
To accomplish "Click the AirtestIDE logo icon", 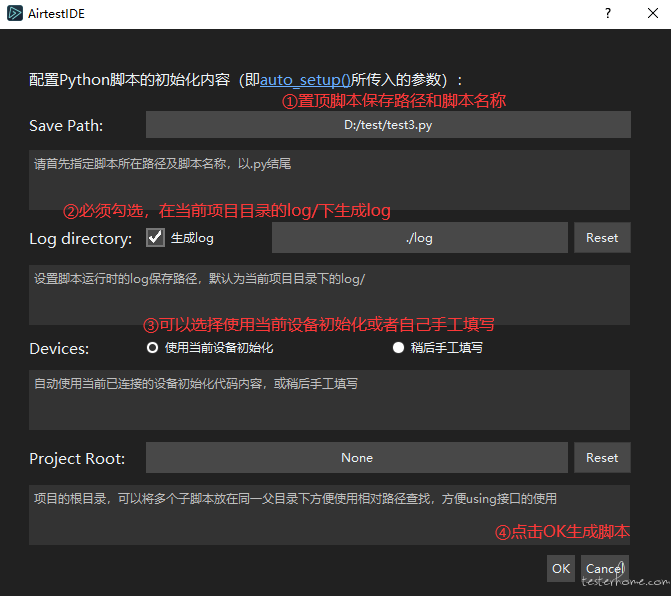I will pos(15,13).
